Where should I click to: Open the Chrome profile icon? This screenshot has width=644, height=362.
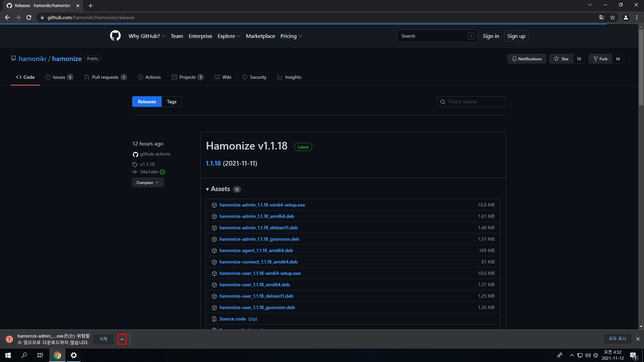(x=626, y=17)
